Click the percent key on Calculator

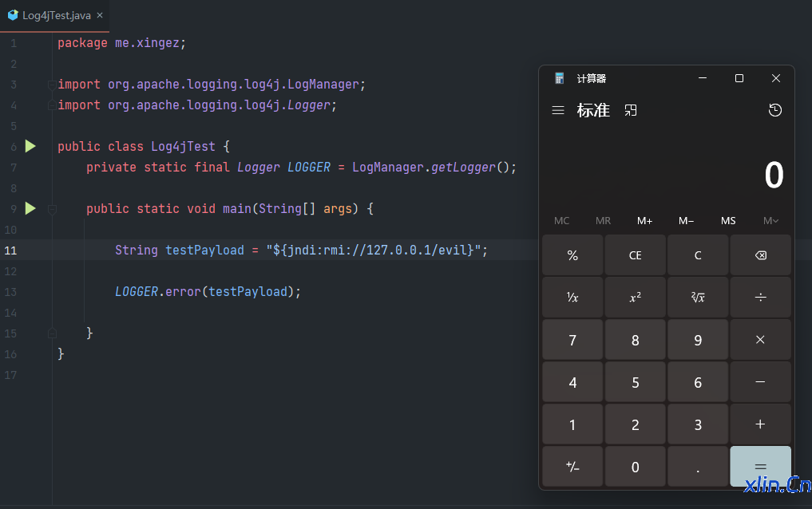pyautogui.click(x=572, y=255)
